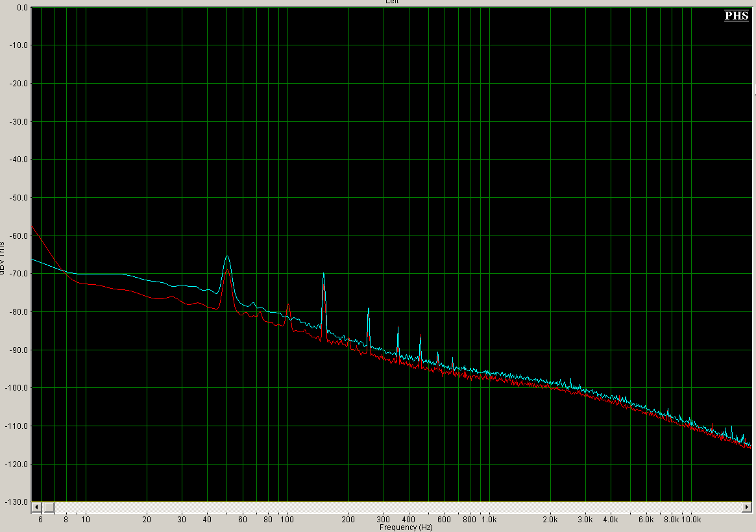Image resolution: width=756 pixels, height=532 pixels.
Task: Click the scrollbar right arrow button
Action: point(746,507)
